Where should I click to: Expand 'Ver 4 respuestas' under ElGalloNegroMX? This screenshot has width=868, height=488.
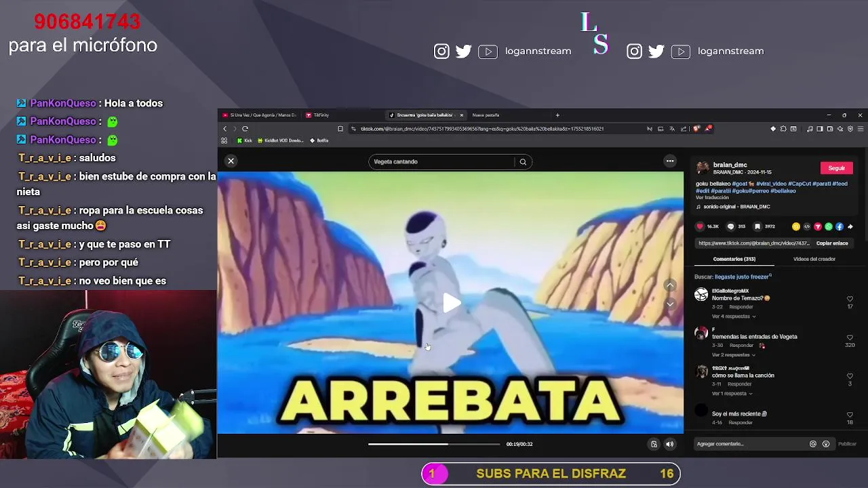coord(734,317)
